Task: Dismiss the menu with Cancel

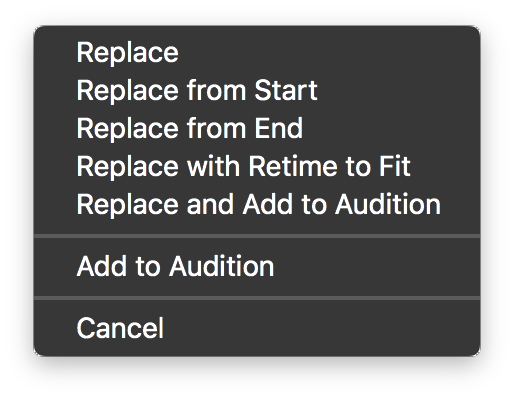Action: click(x=257, y=328)
